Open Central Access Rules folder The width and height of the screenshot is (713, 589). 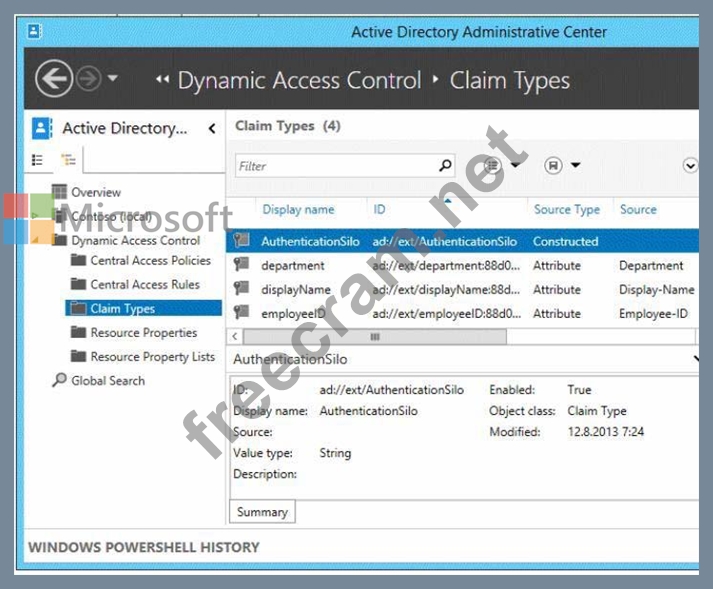145,284
